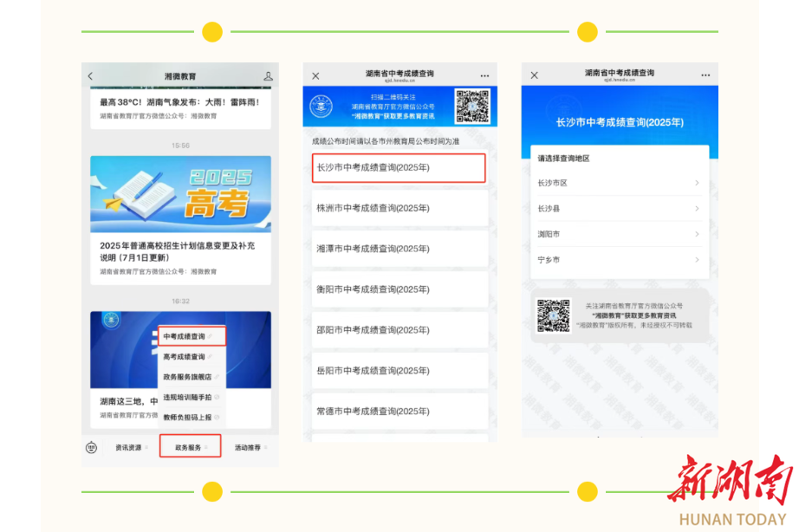
Task: Open 长沙市中考成绩查询(2025年) entry
Action: point(399,167)
